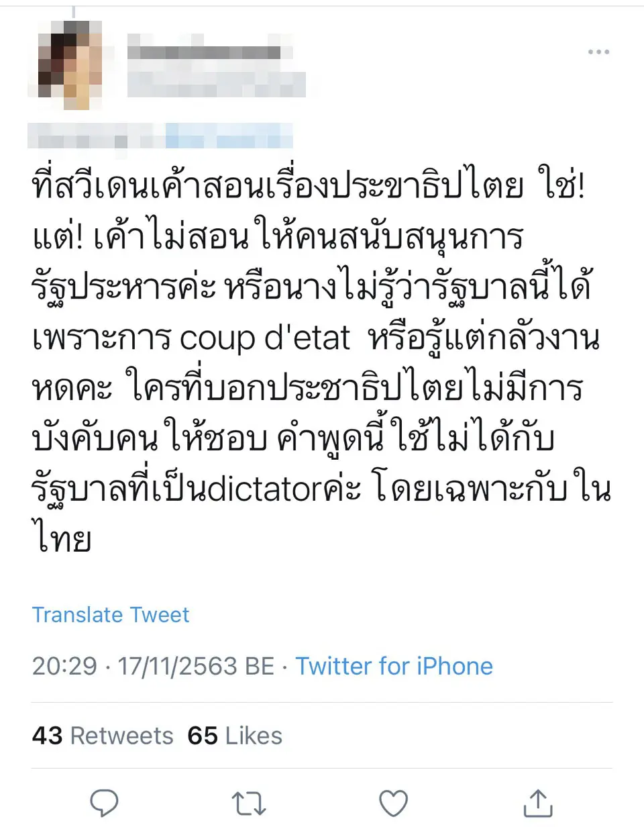This screenshot has height=829, width=644.
Task: Tap the first line of tweet text
Action: click(x=309, y=186)
